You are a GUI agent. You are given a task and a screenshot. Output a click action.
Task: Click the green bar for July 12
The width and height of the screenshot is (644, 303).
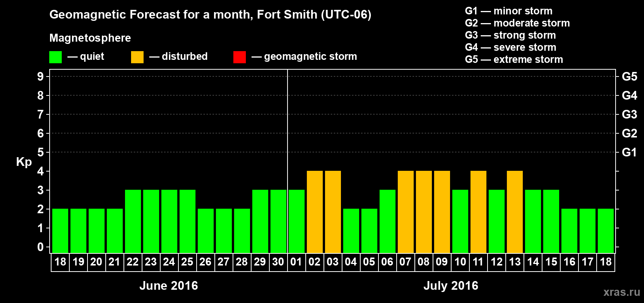[497, 221]
